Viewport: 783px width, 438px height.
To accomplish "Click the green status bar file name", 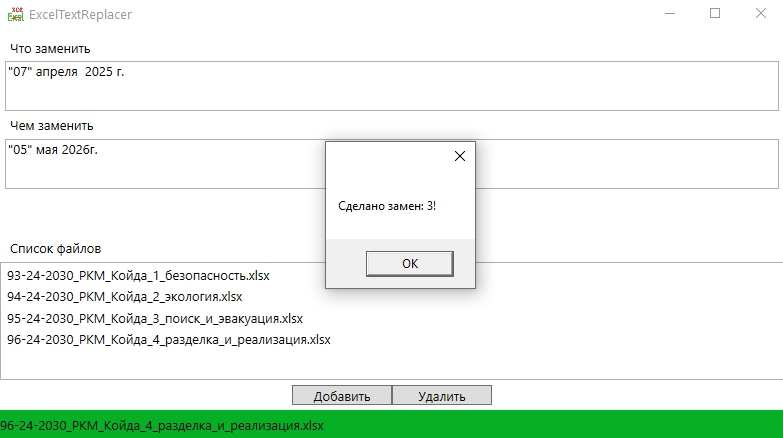I will [x=162, y=426].
